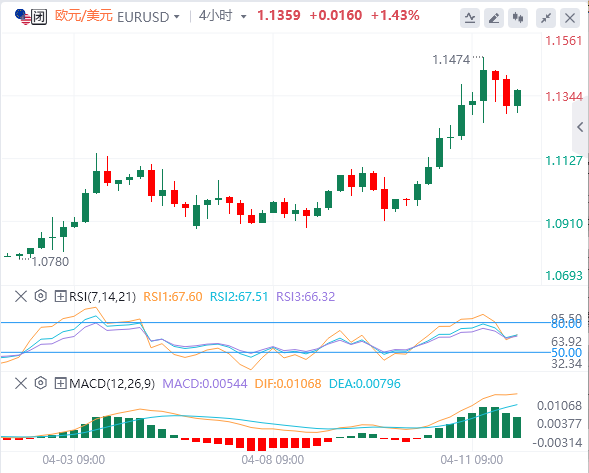Image resolution: width=589 pixels, height=473 pixels.
Task: Click the low label 1.0780
Action: tap(50, 262)
